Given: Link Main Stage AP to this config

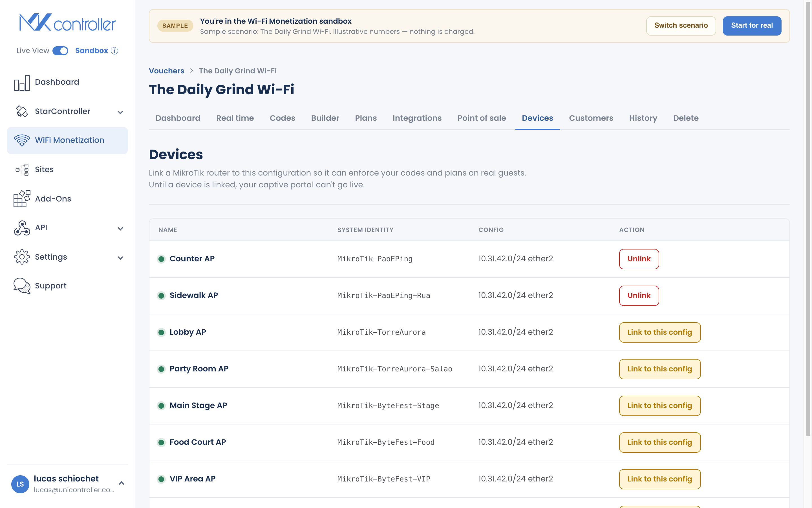Looking at the screenshot, I should [660, 406].
